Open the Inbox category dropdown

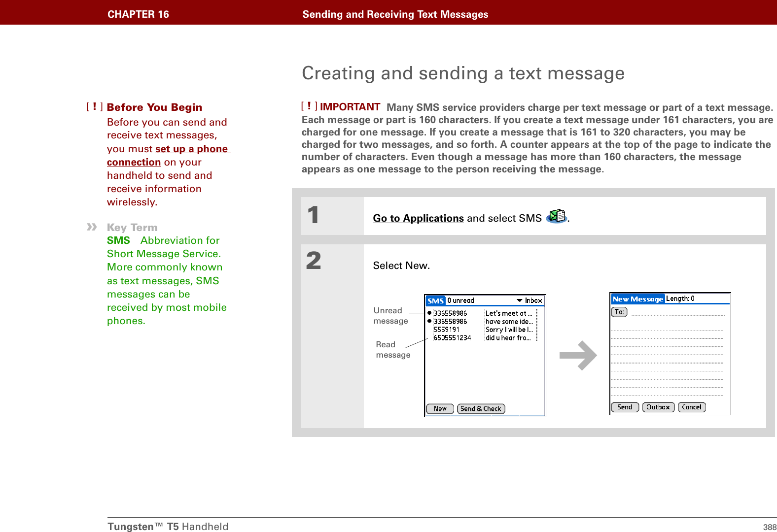[530, 300]
